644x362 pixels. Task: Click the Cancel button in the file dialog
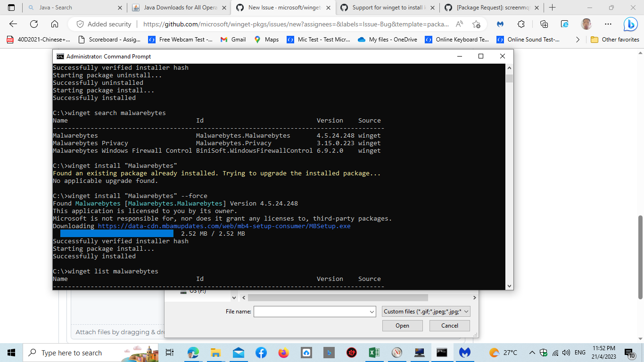click(449, 325)
